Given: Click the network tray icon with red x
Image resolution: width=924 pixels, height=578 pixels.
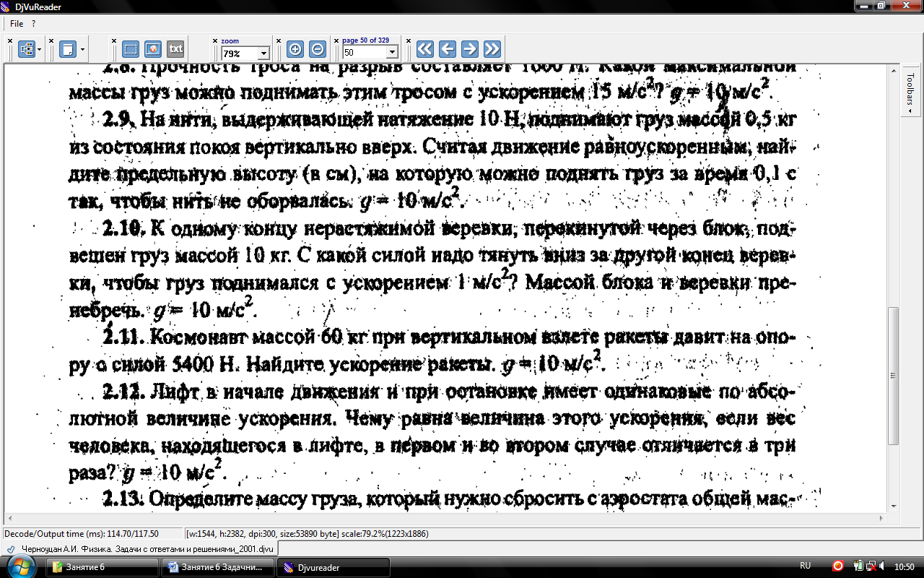Looking at the screenshot, I should [871, 566].
